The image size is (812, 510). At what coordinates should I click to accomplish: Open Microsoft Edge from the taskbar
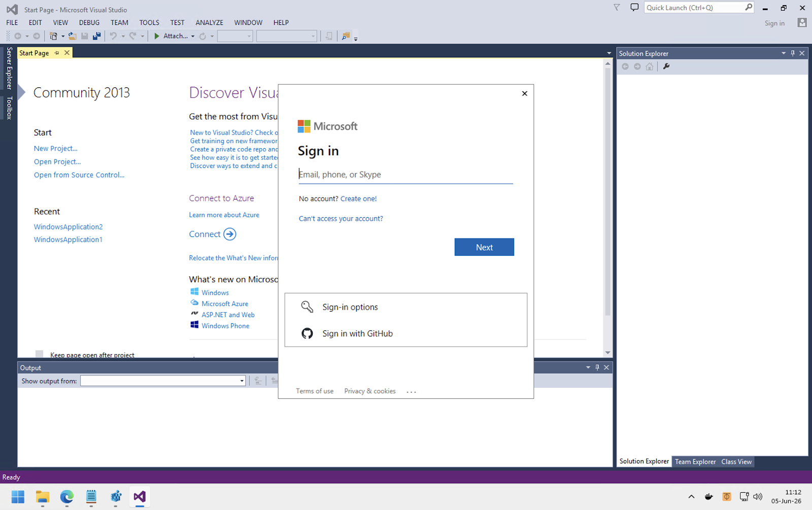[x=66, y=497]
